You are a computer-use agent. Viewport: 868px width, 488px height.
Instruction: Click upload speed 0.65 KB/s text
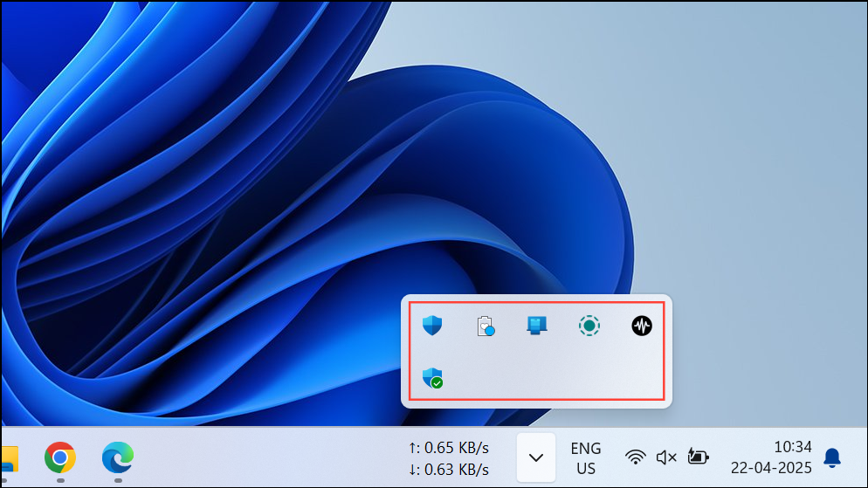pyautogui.click(x=448, y=447)
